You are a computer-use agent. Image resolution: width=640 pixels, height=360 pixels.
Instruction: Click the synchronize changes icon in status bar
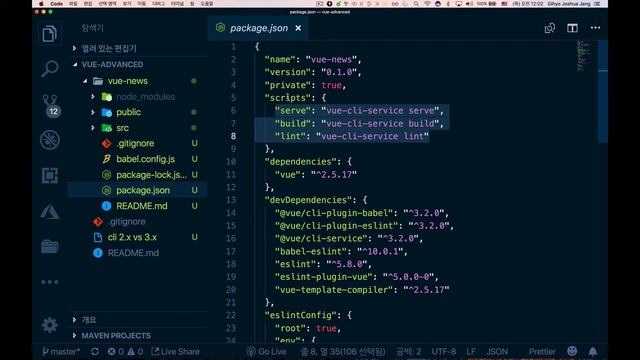pos(95,351)
